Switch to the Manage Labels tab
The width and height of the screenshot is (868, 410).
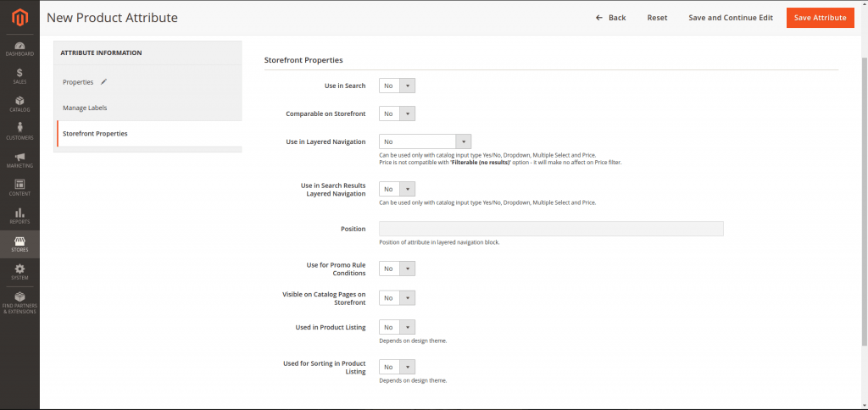click(x=85, y=108)
